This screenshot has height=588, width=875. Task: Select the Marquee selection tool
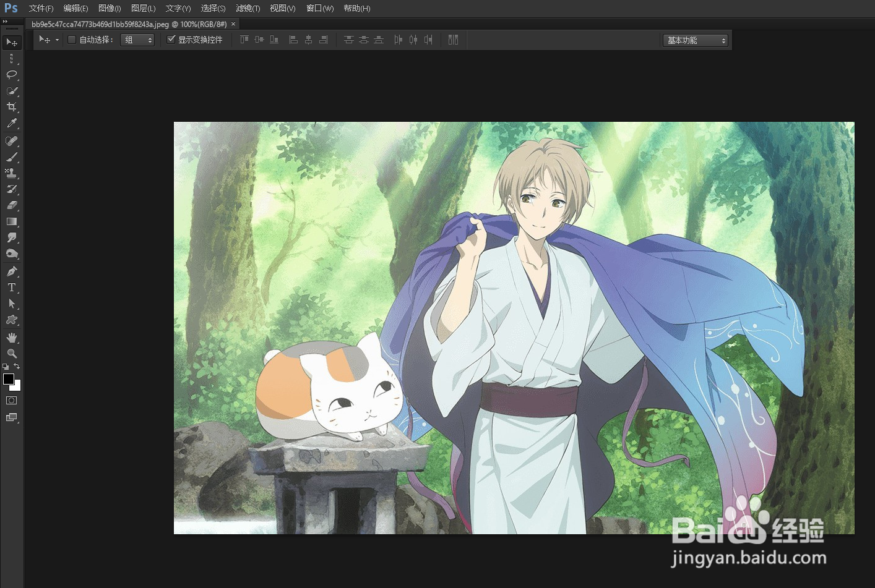click(x=11, y=59)
